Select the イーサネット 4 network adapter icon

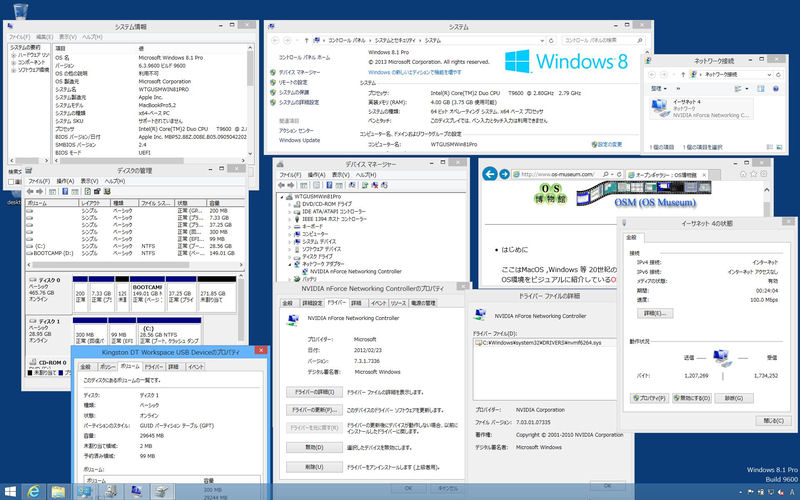(x=661, y=108)
